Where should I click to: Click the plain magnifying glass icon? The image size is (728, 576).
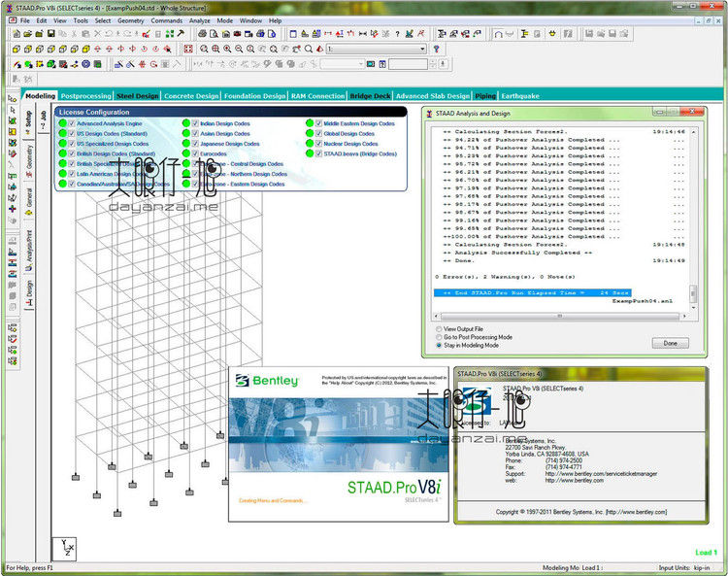[x=309, y=49]
